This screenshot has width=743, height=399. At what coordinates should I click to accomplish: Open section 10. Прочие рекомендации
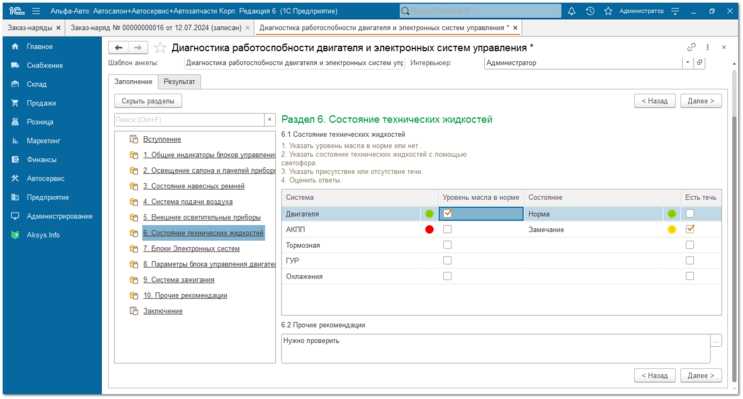[x=185, y=296]
